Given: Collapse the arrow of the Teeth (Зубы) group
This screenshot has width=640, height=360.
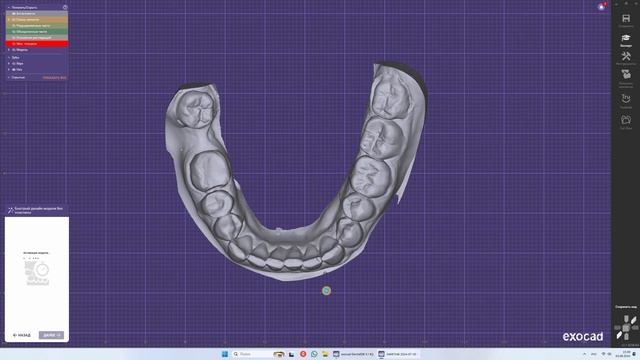Looking at the screenshot, I should (x=9, y=58).
